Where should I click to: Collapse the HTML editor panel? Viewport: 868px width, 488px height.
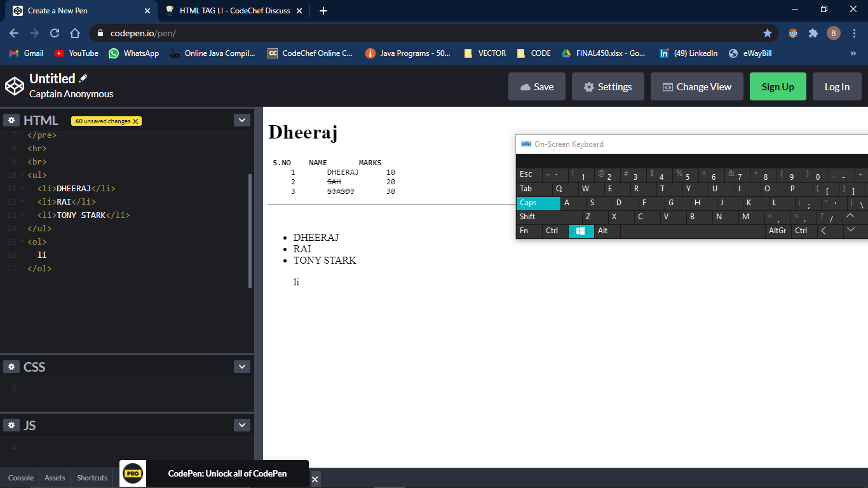(241, 119)
